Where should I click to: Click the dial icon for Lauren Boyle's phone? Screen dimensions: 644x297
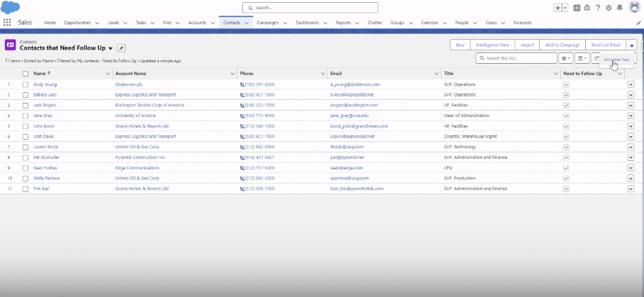pyautogui.click(x=242, y=147)
